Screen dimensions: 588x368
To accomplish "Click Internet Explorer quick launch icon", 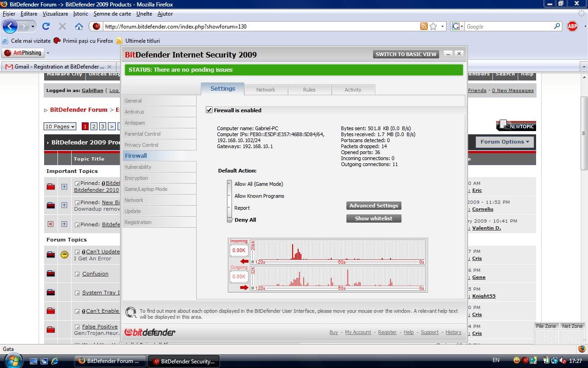I will tap(55, 361).
